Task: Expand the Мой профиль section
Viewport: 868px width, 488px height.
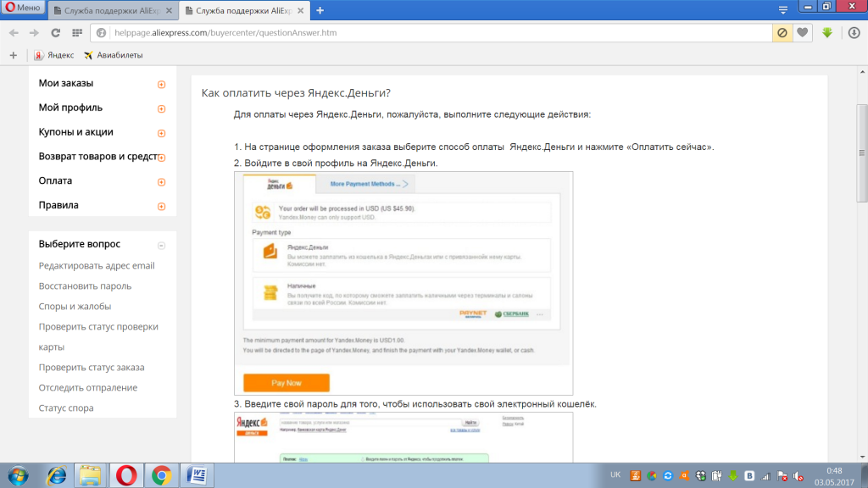Action: 161,109
